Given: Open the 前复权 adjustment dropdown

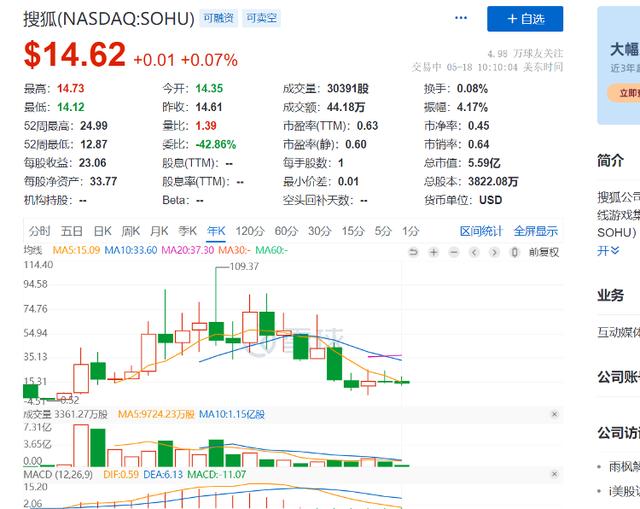Looking at the screenshot, I should [545, 251].
